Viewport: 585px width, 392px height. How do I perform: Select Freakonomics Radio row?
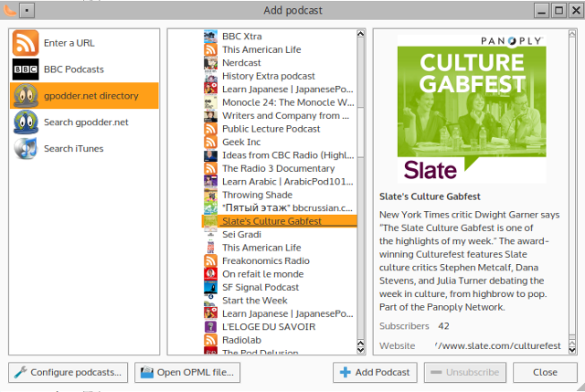click(280, 261)
